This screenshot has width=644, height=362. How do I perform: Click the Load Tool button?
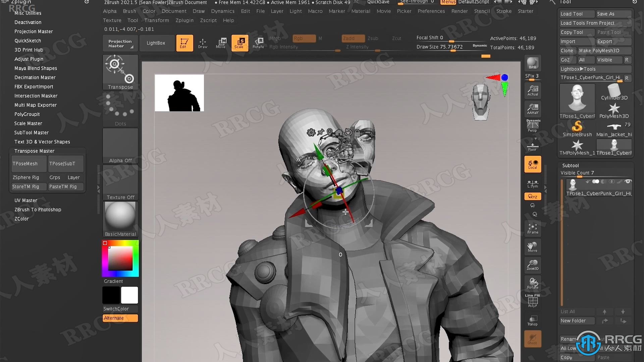577,14
